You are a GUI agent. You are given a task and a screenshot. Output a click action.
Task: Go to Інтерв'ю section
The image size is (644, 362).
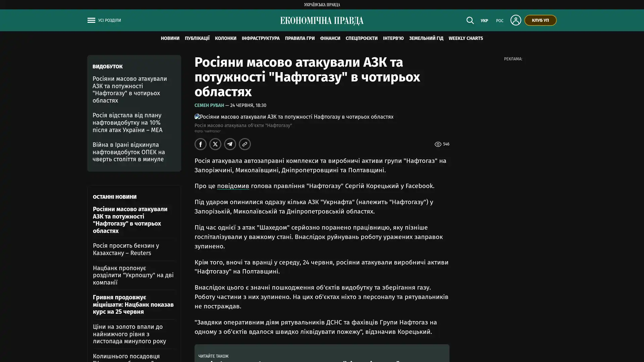click(393, 39)
